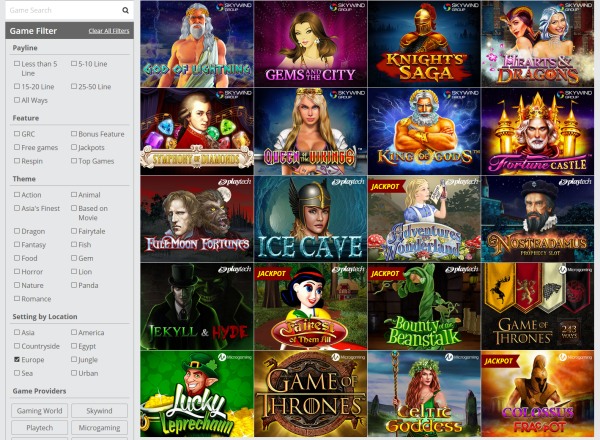This screenshot has height=440, width=600.
Task: Enable the Free games filter
Action: (17, 147)
